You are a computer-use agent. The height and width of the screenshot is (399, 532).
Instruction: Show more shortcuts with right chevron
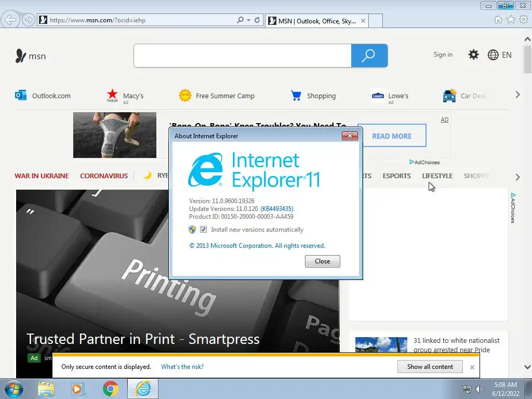tap(517, 95)
